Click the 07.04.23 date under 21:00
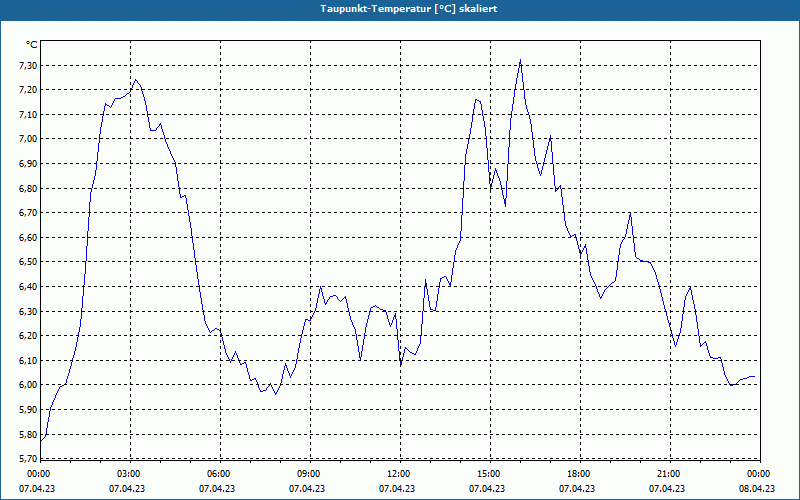The height and width of the screenshot is (500, 800). (x=667, y=489)
